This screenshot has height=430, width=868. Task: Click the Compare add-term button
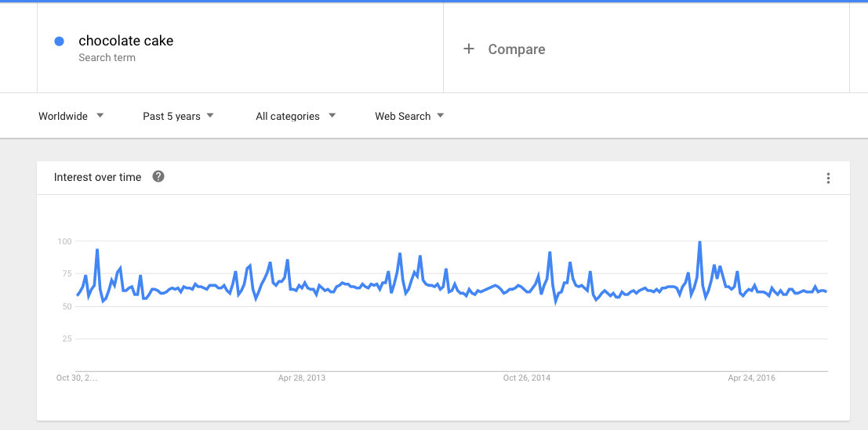[503, 49]
